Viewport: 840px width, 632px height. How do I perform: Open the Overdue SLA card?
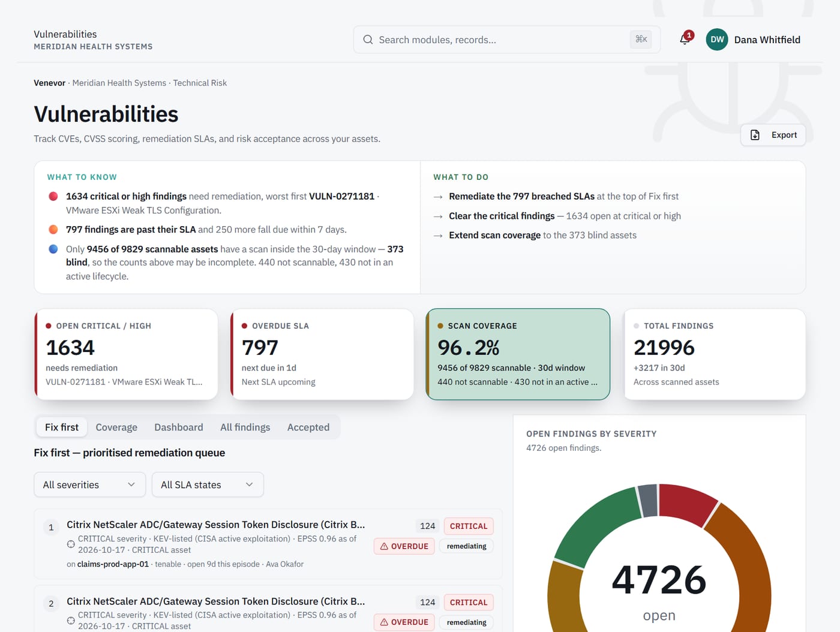click(x=322, y=354)
